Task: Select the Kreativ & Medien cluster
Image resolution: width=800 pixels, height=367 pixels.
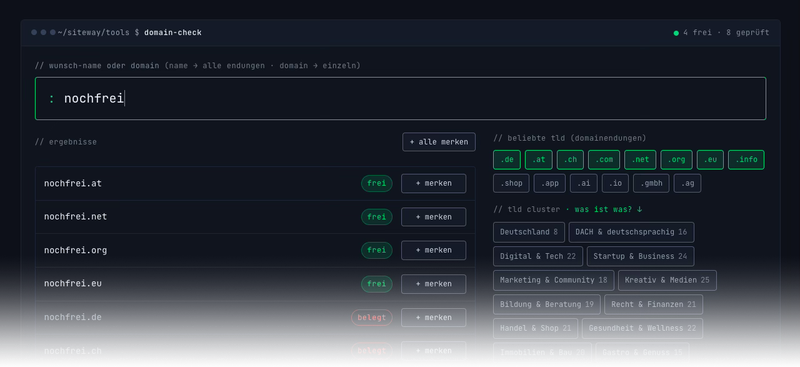Action: pos(667,280)
